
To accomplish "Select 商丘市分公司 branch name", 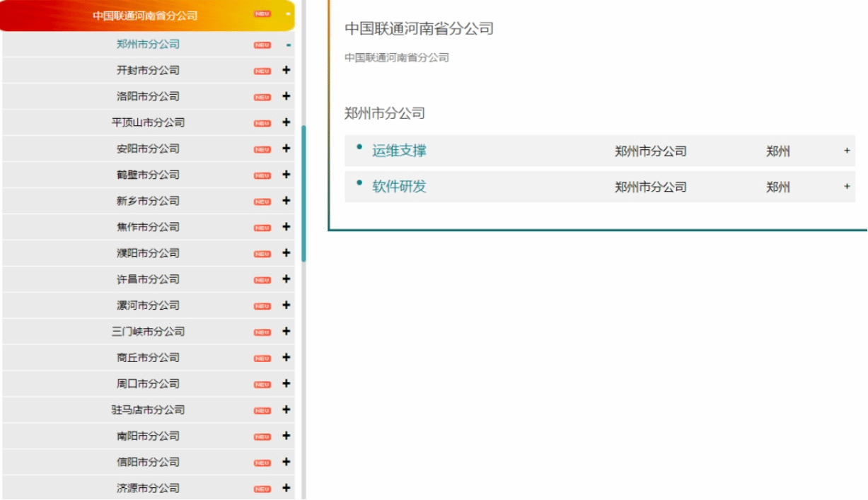I will click(148, 358).
